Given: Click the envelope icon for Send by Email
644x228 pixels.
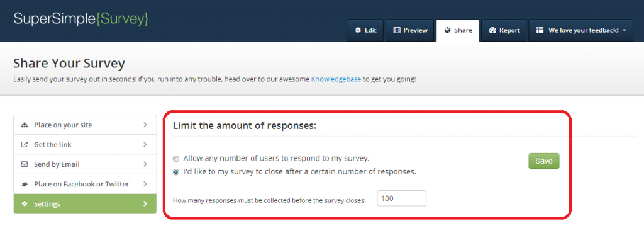Looking at the screenshot, I should pos(25,164).
